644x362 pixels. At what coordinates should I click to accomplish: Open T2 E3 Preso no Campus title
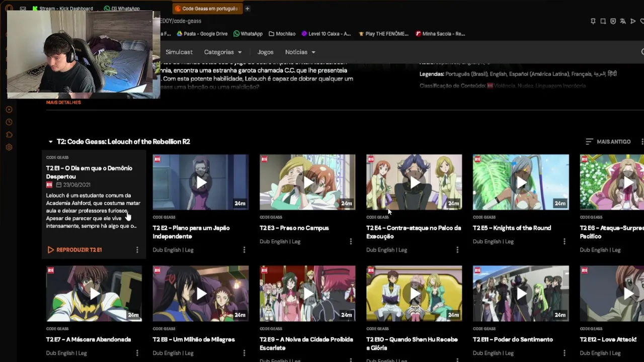[294, 228]
